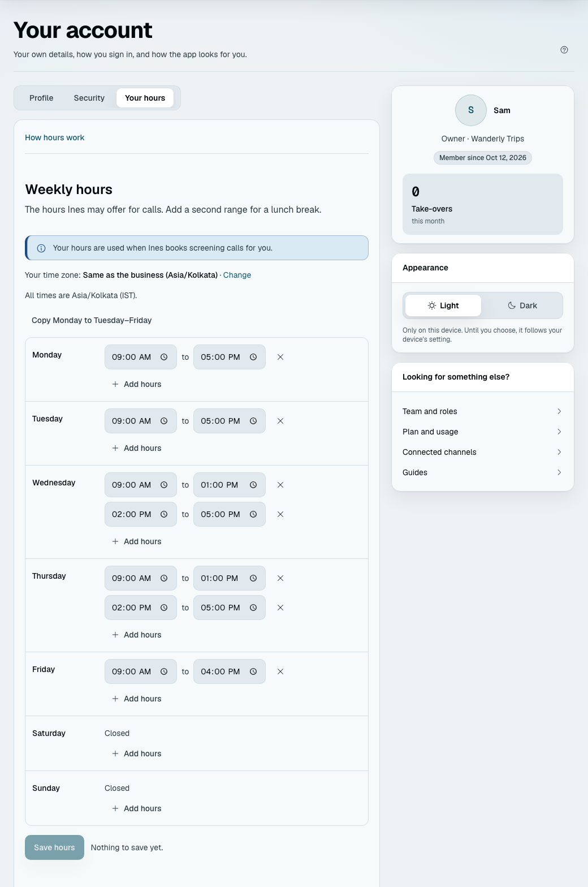Delete Friday's 09:00 AM to 04:00 PM range

click(x=280, y=671)
